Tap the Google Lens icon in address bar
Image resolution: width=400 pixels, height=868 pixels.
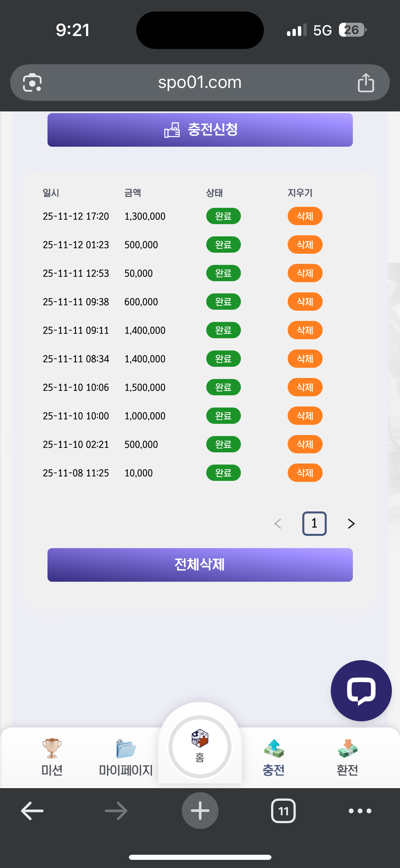[32, 83]
